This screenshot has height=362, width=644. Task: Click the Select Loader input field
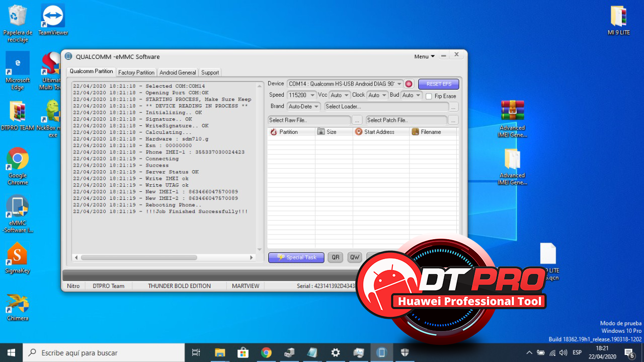click(x=386, y=107)
